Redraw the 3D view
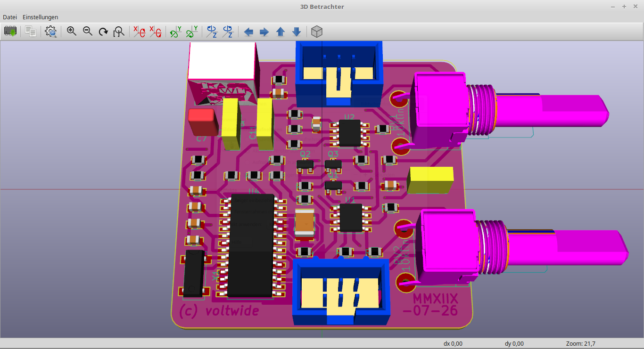The width and height of the screenshot is (644, 349). (103, 32)
